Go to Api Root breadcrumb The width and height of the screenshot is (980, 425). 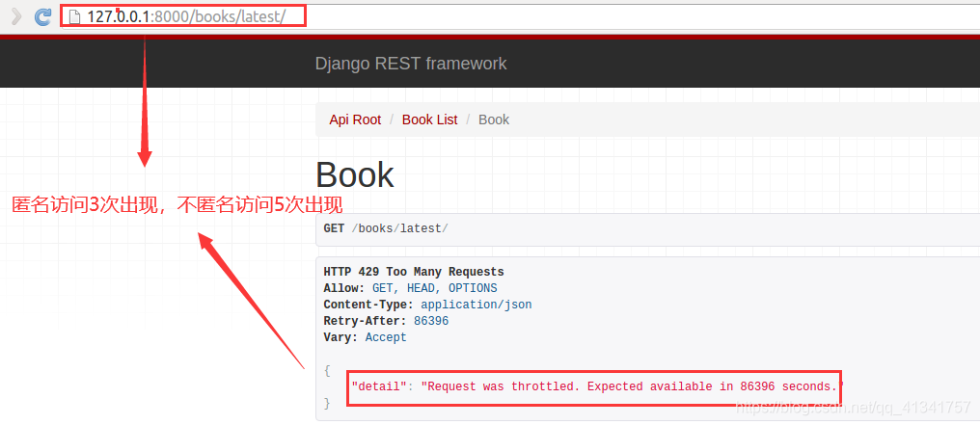355,120
